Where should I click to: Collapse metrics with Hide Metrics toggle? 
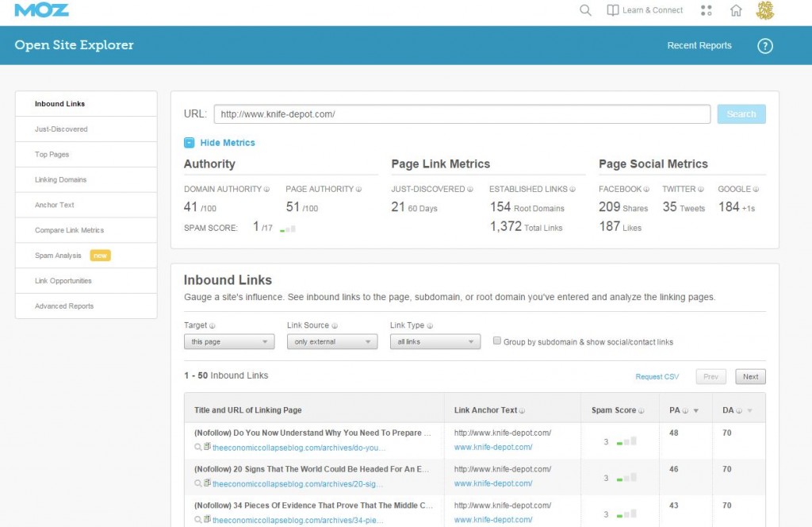point(189,143)
